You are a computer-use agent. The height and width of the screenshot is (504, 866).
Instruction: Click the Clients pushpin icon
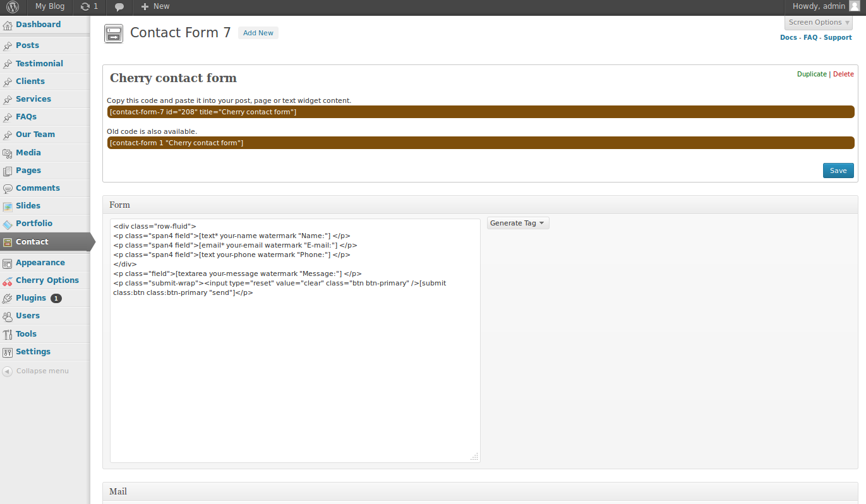coord(8,81)
